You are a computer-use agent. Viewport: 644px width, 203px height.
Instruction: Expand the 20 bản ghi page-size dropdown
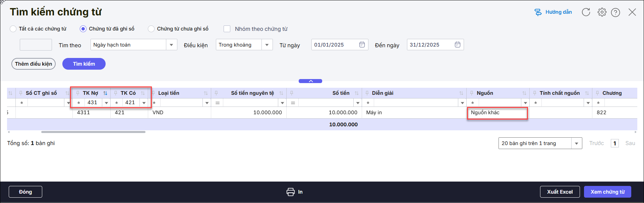[576, 143]
